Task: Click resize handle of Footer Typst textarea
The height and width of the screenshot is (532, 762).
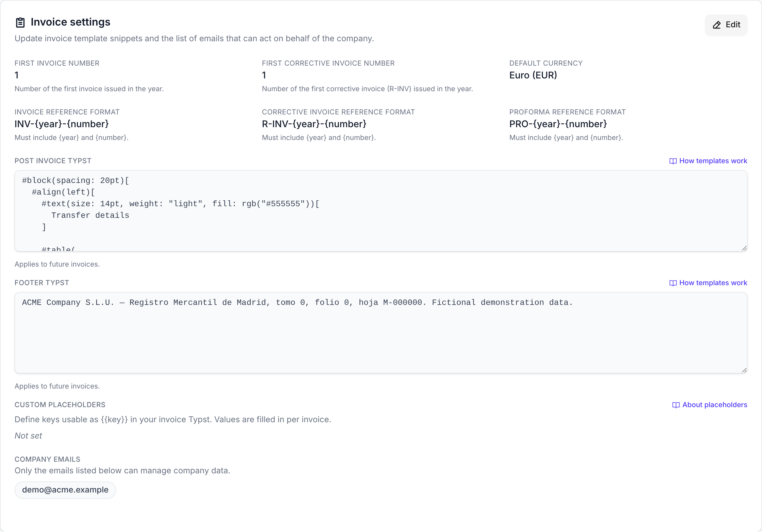Action: tap(744, 370)
